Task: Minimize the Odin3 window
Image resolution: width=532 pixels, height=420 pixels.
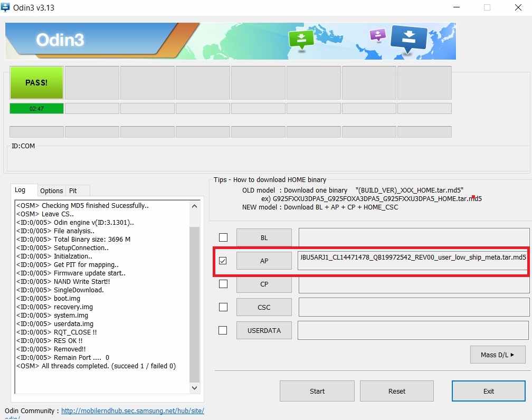Action: pyautogui.click(x=457, y=7)
